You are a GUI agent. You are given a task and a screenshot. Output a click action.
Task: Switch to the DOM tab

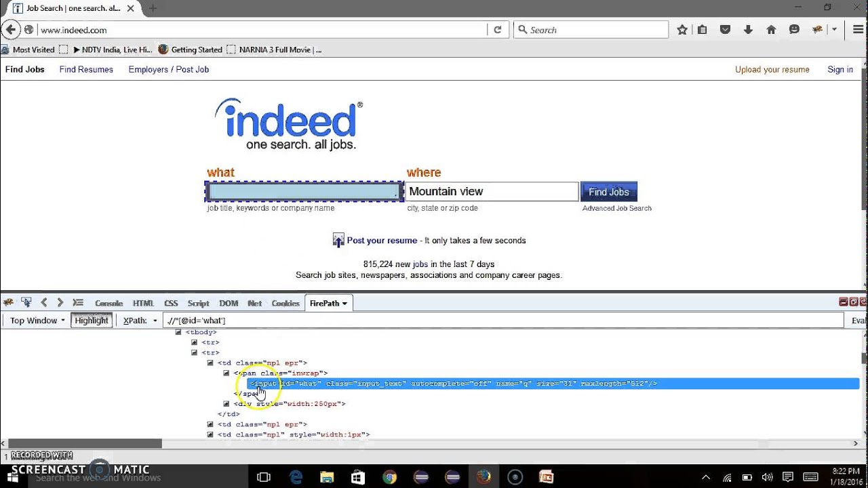point(229,303)
